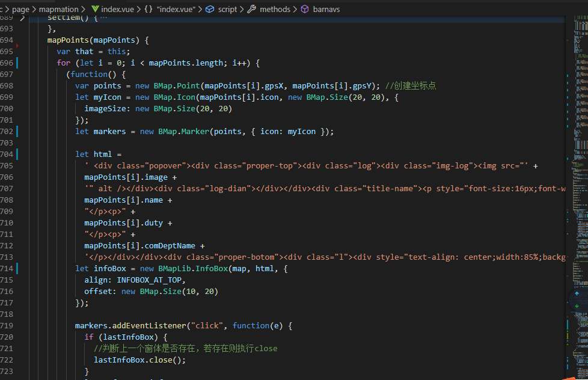Click the cube icon beside barnavs
588x380 pixels.
click(305, 9)
